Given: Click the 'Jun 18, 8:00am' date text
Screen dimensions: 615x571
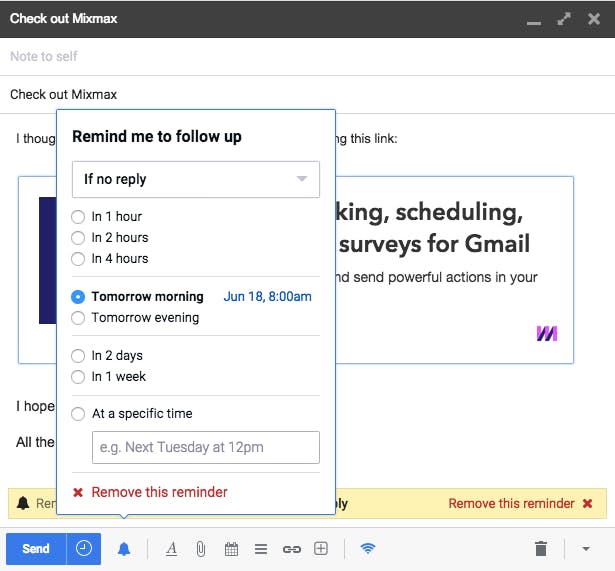Looking at the screenshot, I should (x=267, y=297).
